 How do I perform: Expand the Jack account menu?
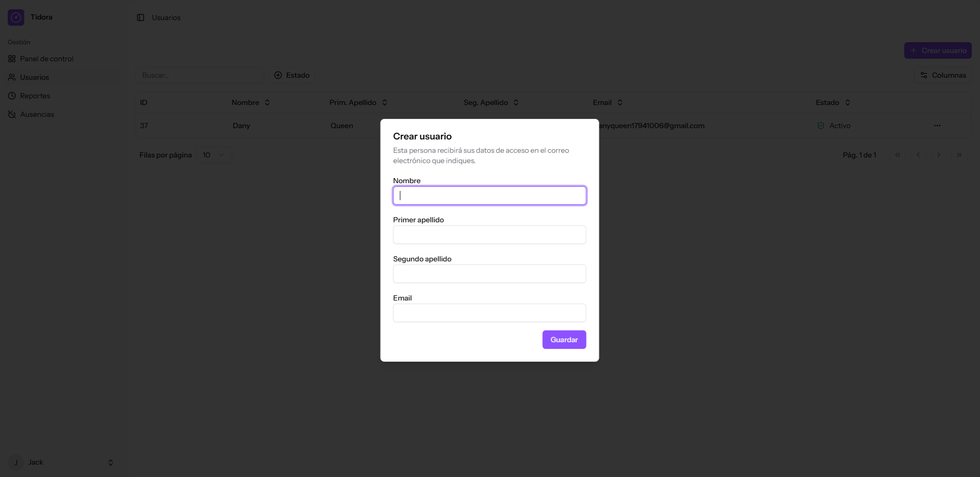tap(110, 463)
